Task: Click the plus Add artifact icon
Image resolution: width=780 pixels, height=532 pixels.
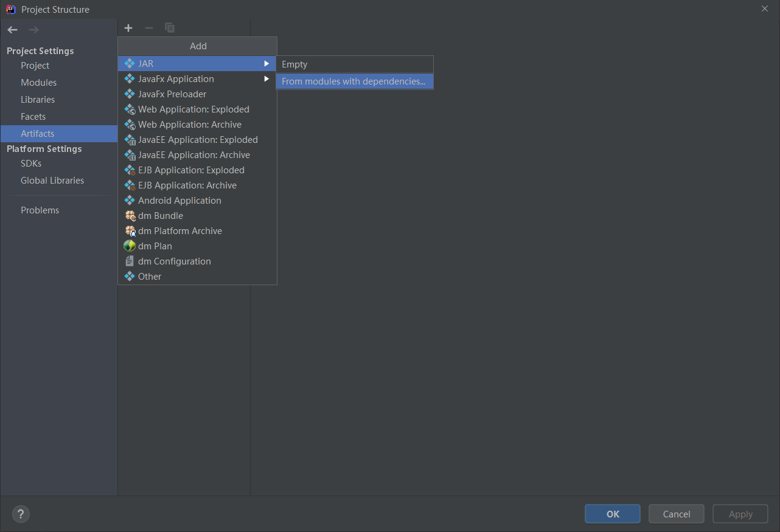Action: pos(128,28)
